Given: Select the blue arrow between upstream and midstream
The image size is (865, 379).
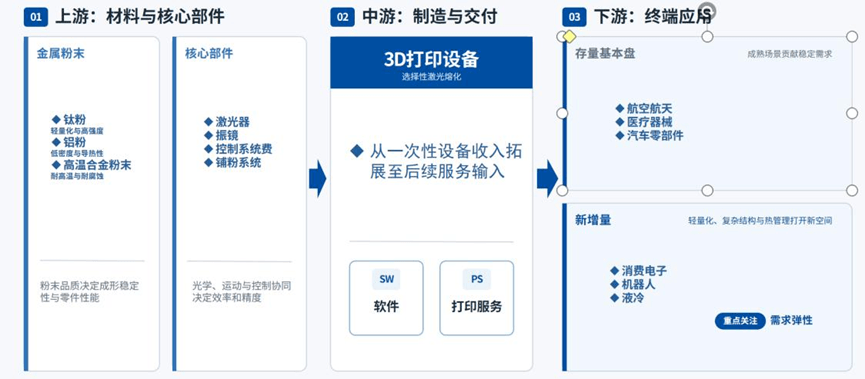Looking at the screenshot, I should click(x=317, y=179).
